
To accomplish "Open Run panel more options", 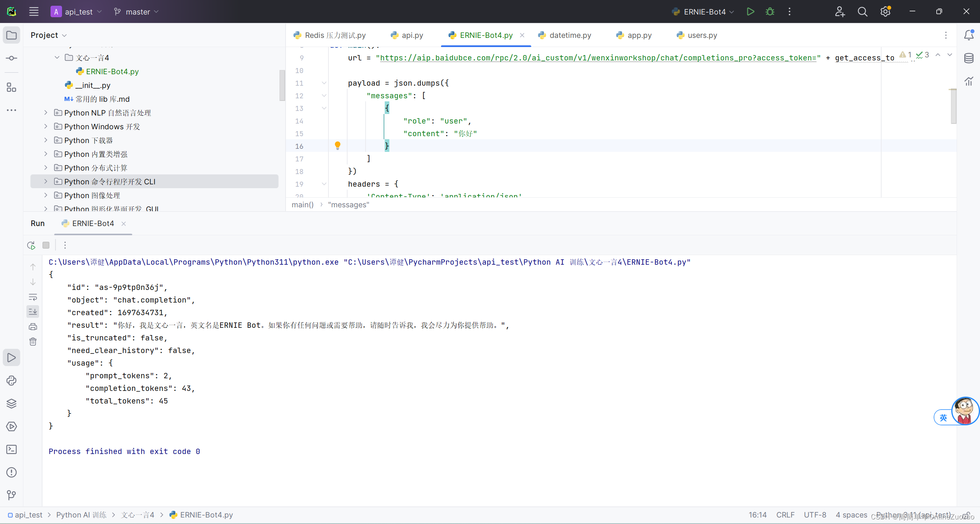I will click(x=65, y=245).
